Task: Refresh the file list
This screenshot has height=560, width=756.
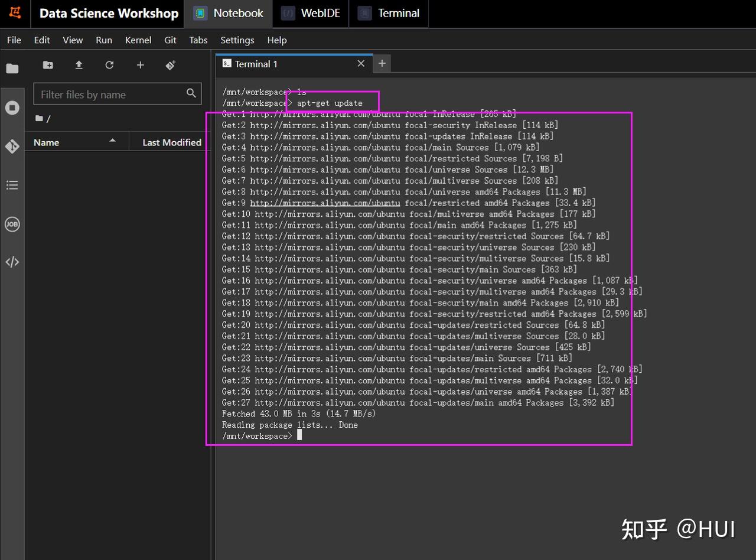Action: 109,65
